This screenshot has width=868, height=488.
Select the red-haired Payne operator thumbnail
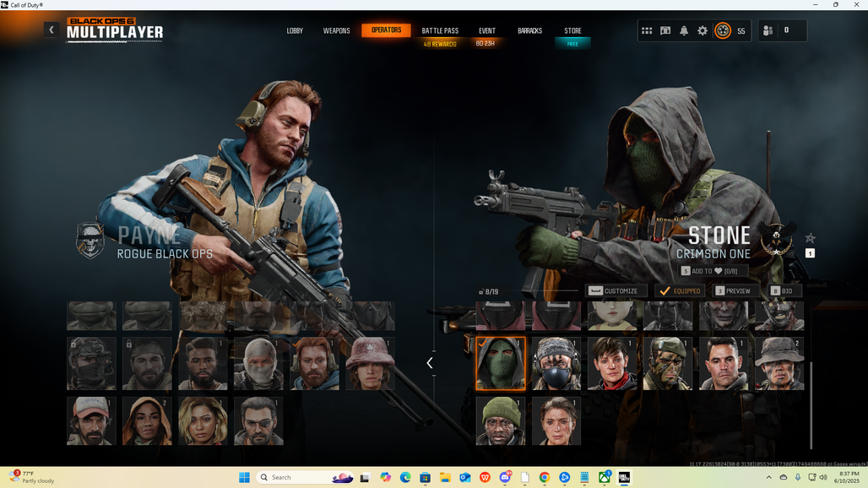pyautogui.click(x=314, y=364)
